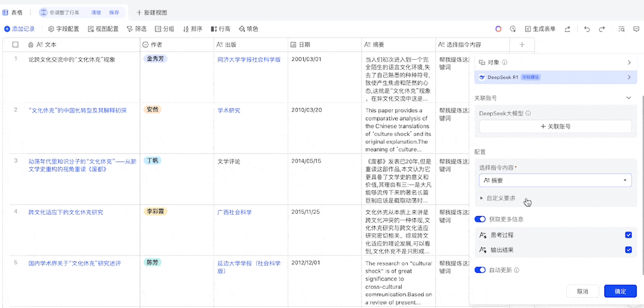This screenshot has height=308, width=644.
Task: Switch to the 表格 view tab
Action: point(13,12)
